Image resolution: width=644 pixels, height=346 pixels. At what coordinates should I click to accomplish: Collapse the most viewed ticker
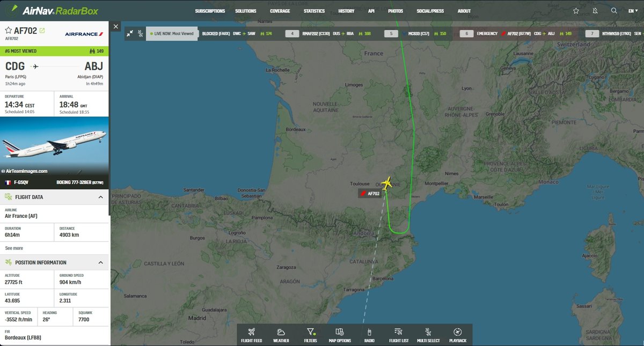[130, 33]
